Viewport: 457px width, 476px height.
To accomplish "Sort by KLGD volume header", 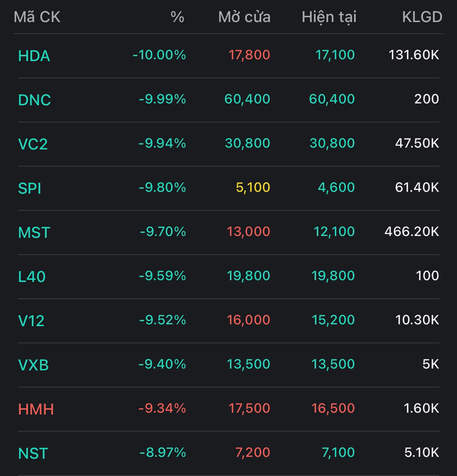I will click(x=422, y=17).
